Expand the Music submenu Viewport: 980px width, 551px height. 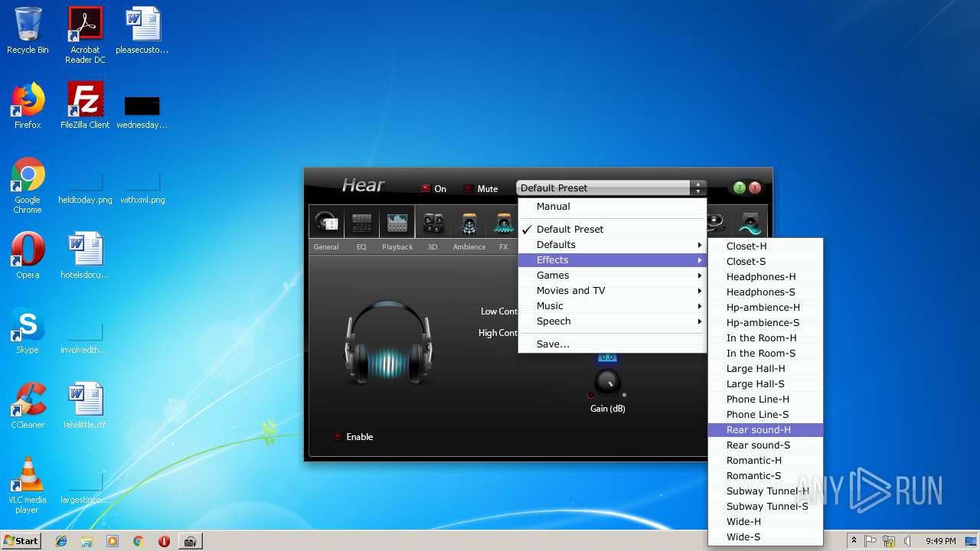(x=612, y=306)
